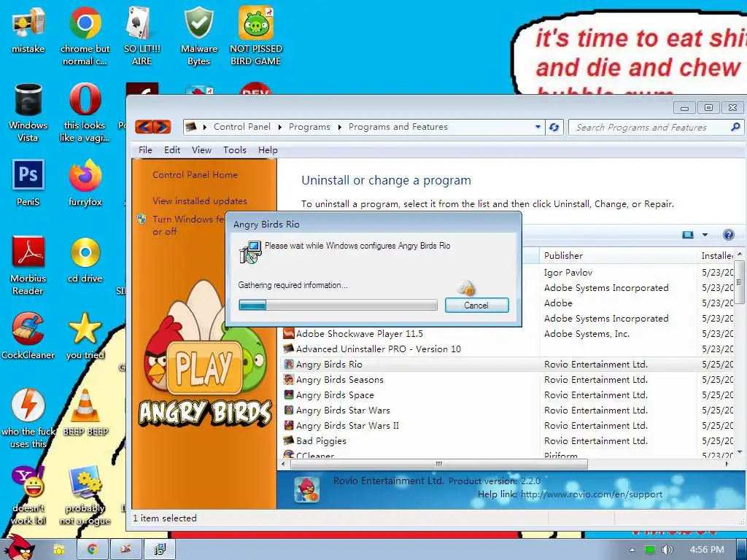Image resolution: width=747 pixels, height=560 pixels.
Task: Click the installer taskbar button
Action: click(160, 550)
